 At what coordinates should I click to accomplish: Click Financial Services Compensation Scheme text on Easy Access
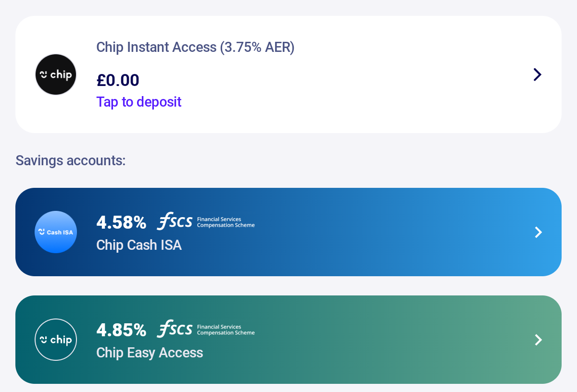tap(226, 330)
